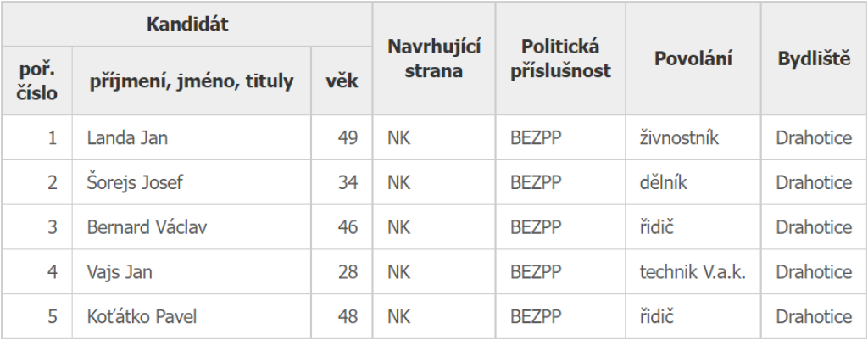The height and width of the screenshot is (340, 868).
Task: Click age 49 in Landa's row
Action: coord(348,137)
